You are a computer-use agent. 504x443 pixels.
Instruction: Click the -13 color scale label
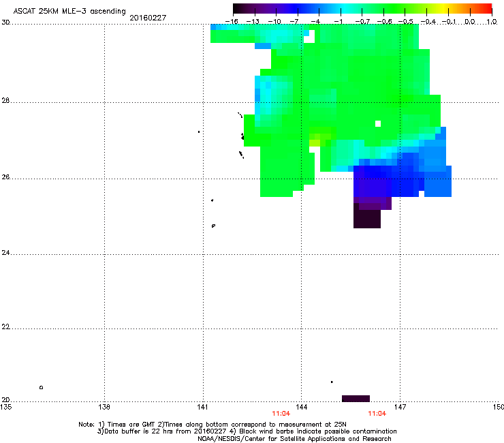[253, 22]
